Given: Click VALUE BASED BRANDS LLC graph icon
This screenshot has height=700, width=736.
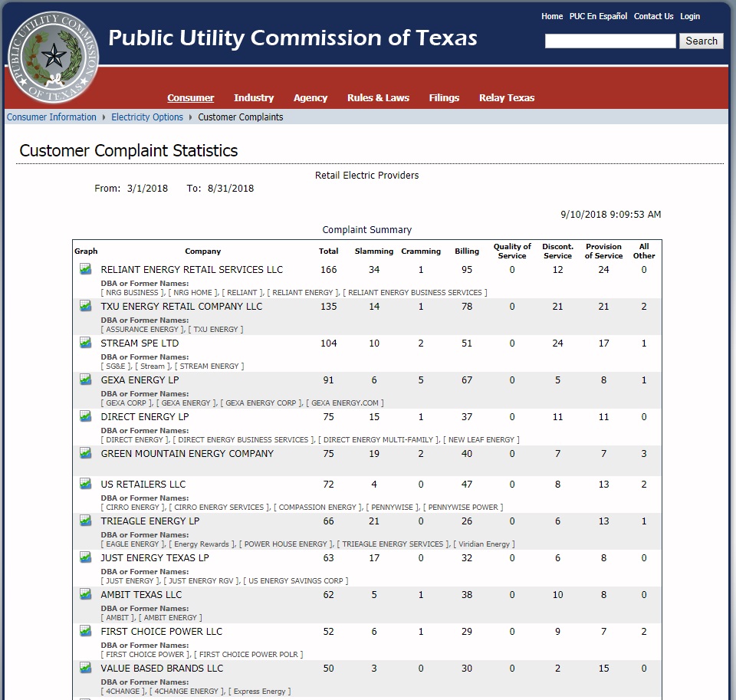Looking at the screenshot, I should click(85, 668).
